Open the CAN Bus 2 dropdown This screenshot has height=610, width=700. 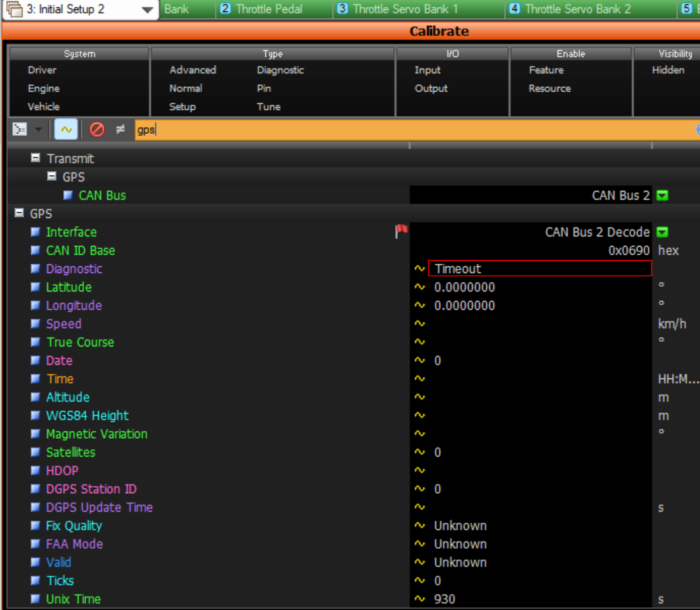click(x=663, y=195)
